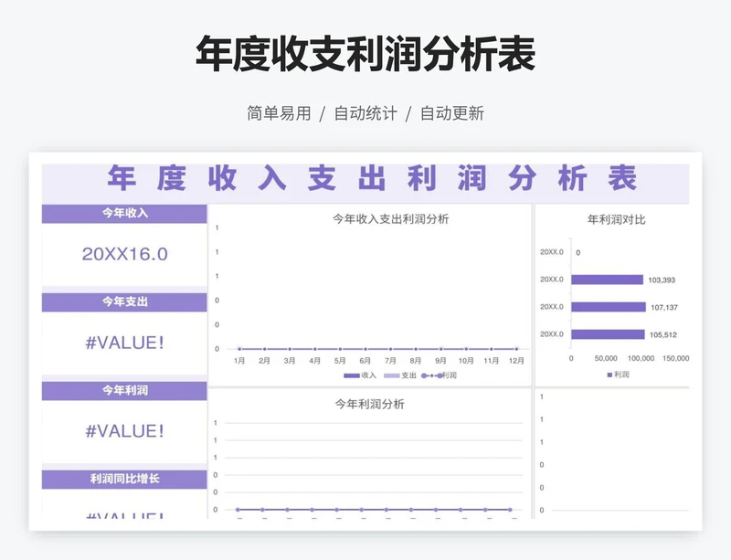Click the 20XX.0 label beside 105,512 bar
Screen dimensions: 731x560
552,334
